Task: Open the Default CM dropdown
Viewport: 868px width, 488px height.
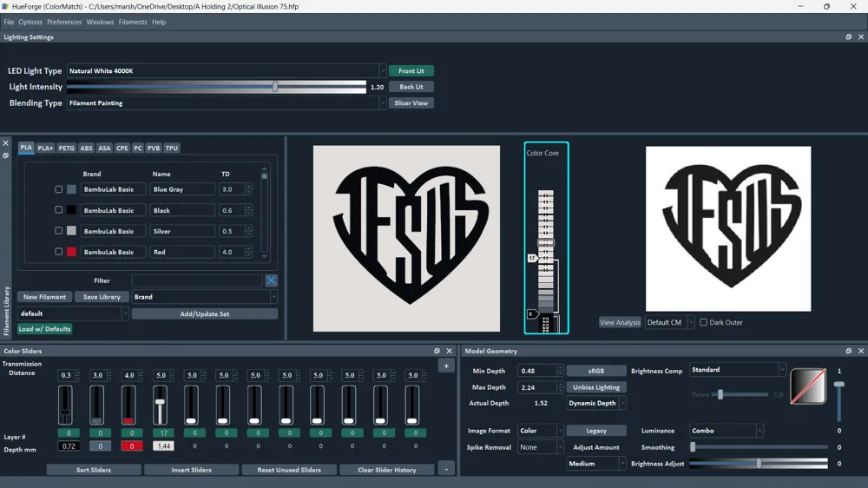Action: click(669, 322)
